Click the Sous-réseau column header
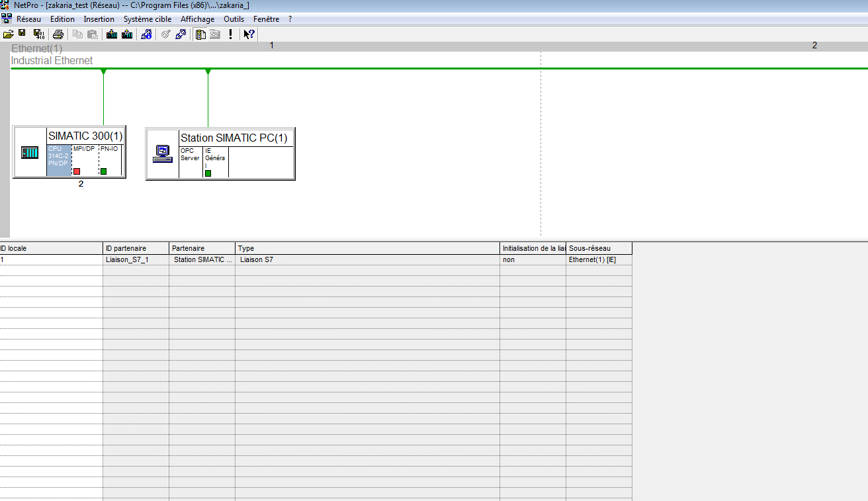Image resolution: width=868 pixels, height=501 pixels. [x=598, y=248]
